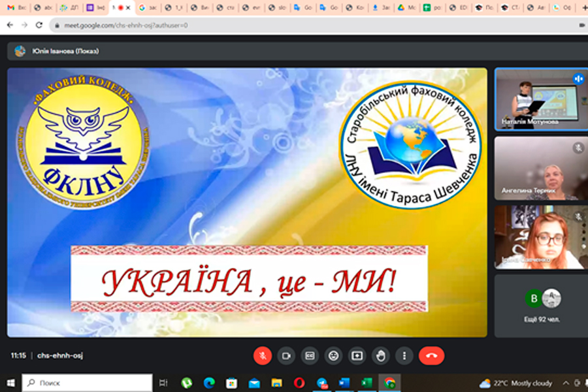This screenshot has height=392, width=588.
Task: Open the three-dot more options menu
Action: click(404, 355)
